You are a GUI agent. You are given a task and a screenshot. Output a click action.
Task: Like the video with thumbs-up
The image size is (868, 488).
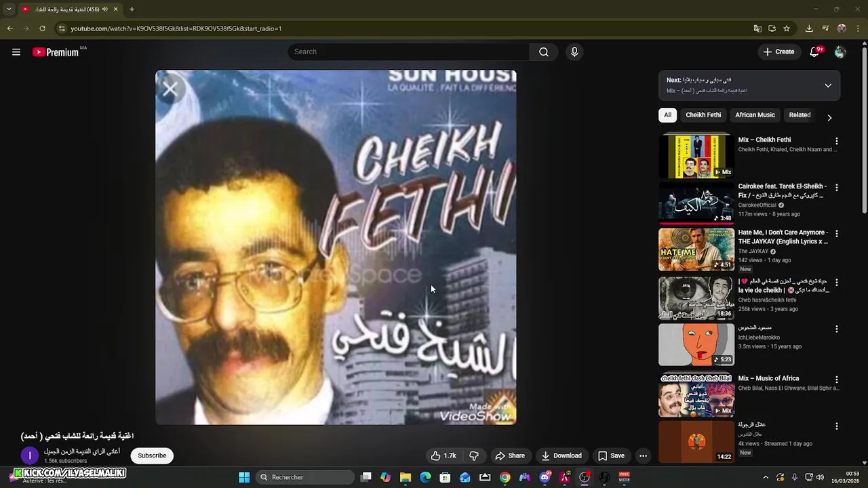[x=443, y=456]
